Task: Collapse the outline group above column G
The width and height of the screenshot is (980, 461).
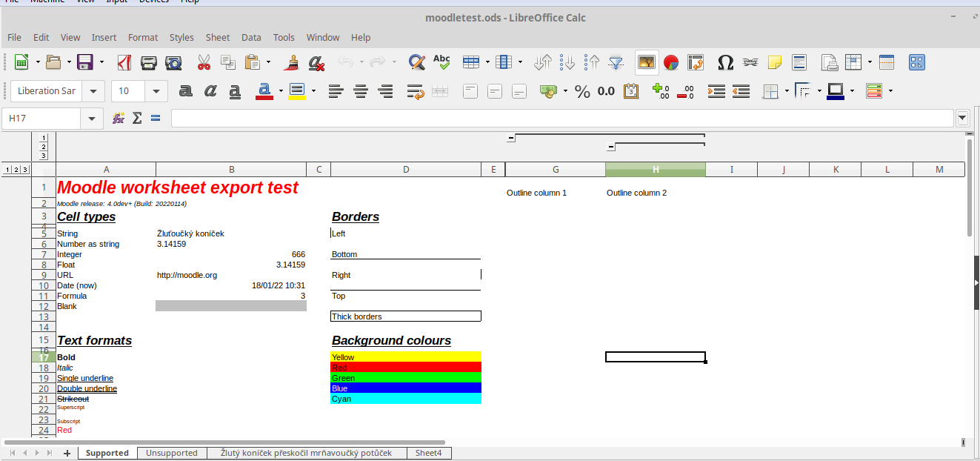Action: tap(511, 138)
